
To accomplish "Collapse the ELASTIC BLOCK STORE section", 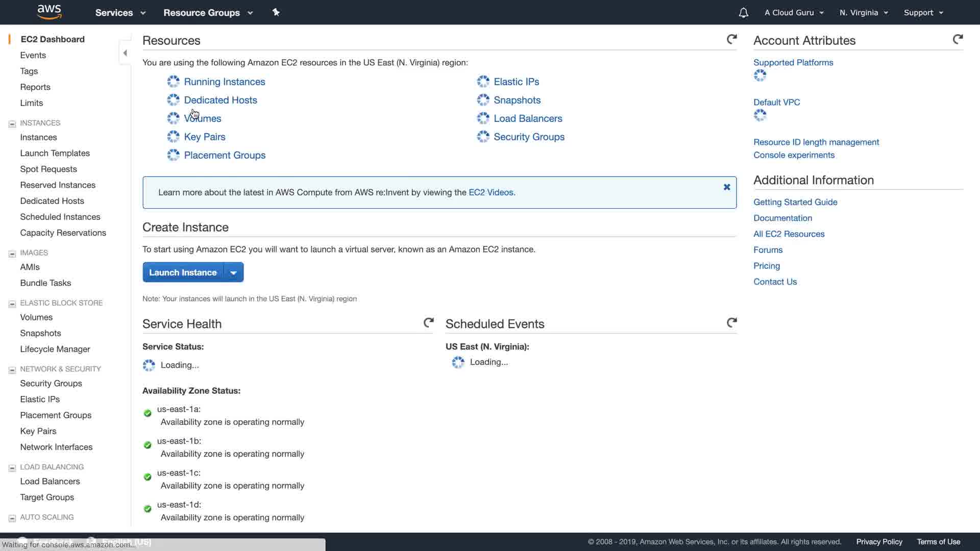I will [12, 304].
